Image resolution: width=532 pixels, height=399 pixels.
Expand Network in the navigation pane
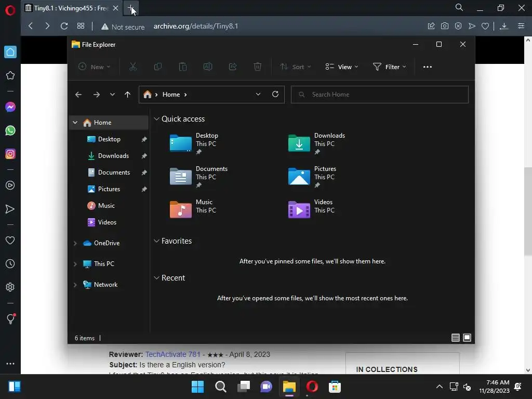75,285
